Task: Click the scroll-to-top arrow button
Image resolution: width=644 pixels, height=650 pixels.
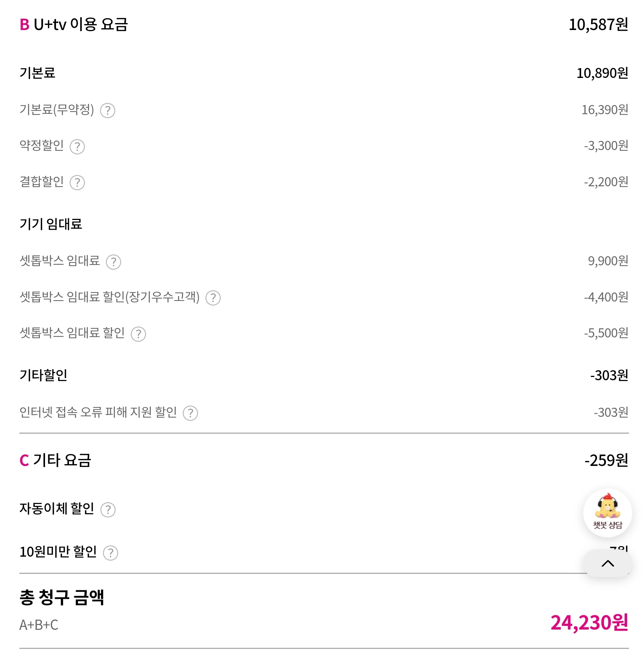Action: click(x=608, y=563)
